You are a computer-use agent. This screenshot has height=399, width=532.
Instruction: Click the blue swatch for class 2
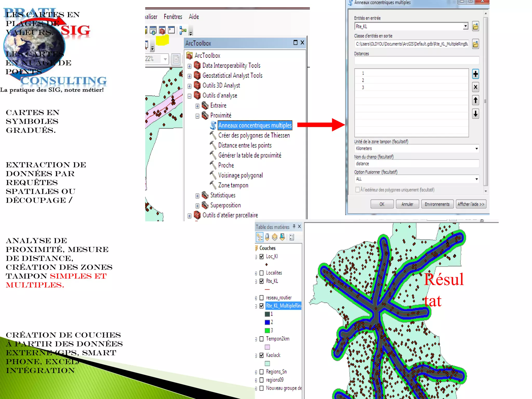coord(267,322)
